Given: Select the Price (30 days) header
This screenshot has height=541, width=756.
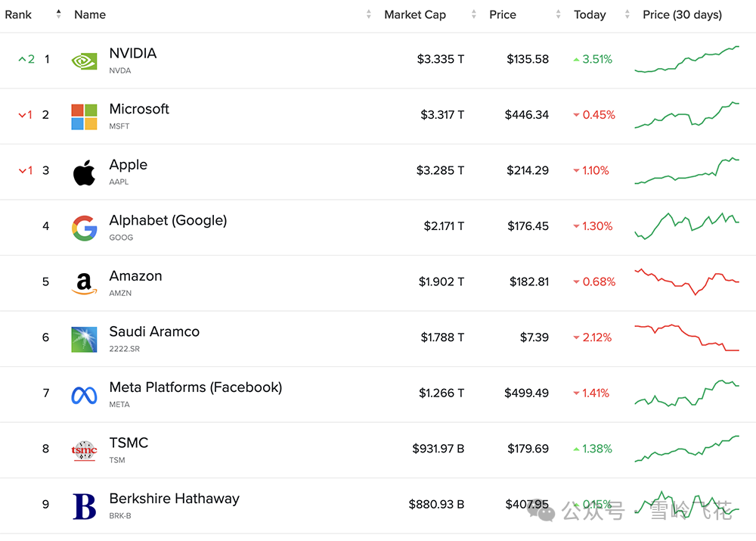Looking at the screenshot, I should click(682, 14).
